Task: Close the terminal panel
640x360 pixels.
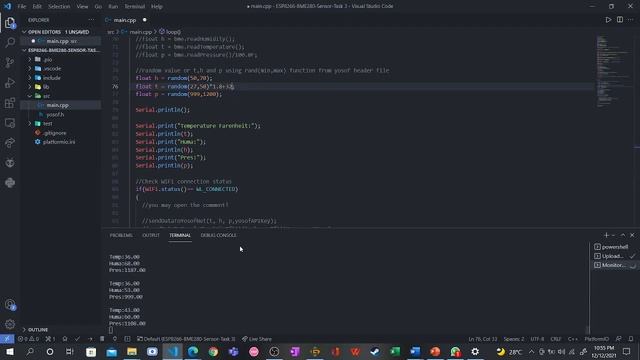Action: pos(632,235)
